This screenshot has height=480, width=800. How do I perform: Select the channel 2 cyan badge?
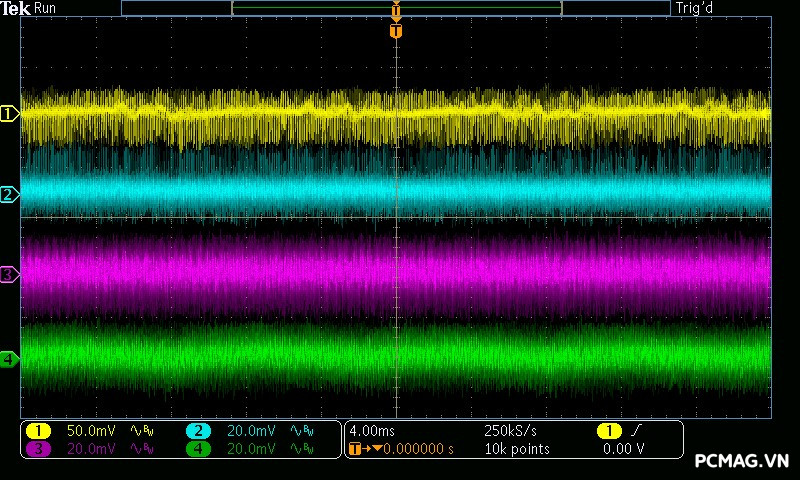198,430
